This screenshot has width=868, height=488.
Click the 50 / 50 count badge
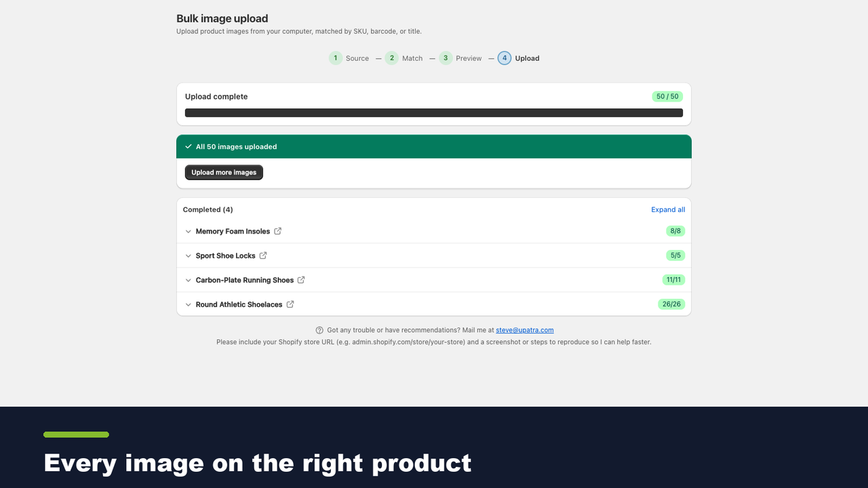point(667,96)
